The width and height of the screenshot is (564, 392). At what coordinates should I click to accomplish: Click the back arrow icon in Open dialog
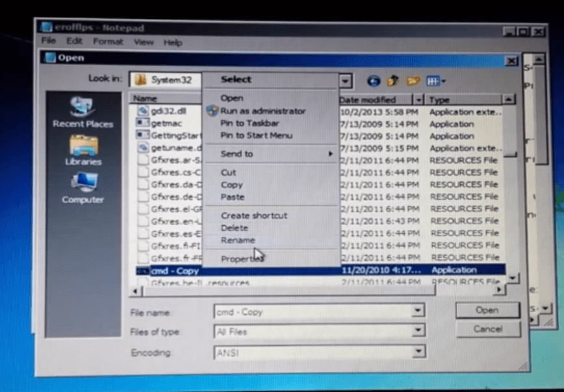click(374, 81)
